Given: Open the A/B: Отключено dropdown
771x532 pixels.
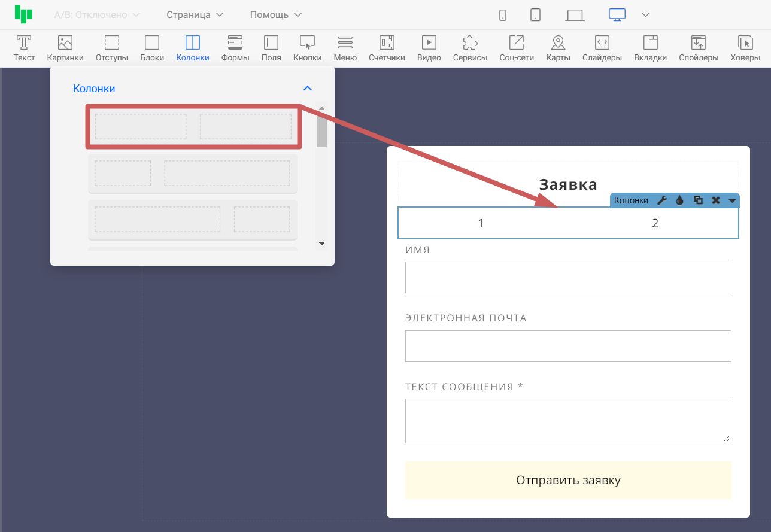Looking at the screenshot, I should tap(96, 15).
